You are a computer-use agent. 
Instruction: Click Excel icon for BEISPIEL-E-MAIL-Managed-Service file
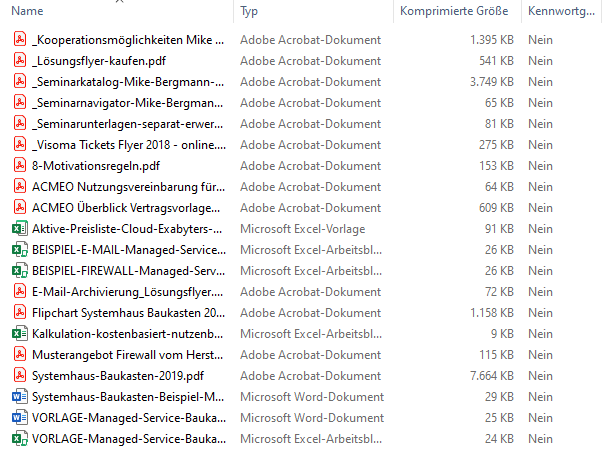point(19,249)
